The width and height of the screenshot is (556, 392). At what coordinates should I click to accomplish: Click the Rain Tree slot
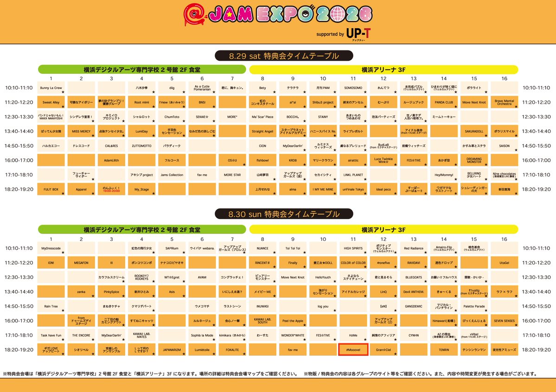[51, 306]
